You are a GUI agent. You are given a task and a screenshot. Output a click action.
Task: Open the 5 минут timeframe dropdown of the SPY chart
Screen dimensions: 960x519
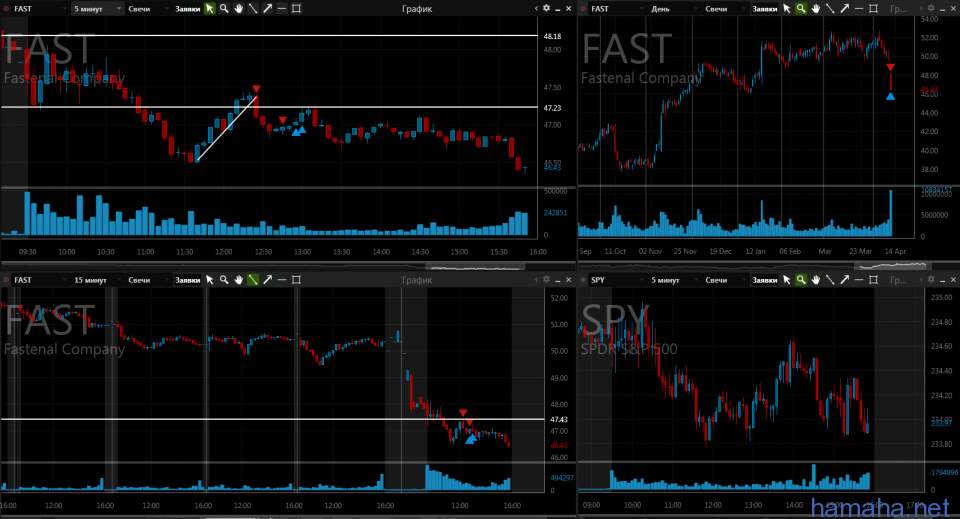coord(674,280)
